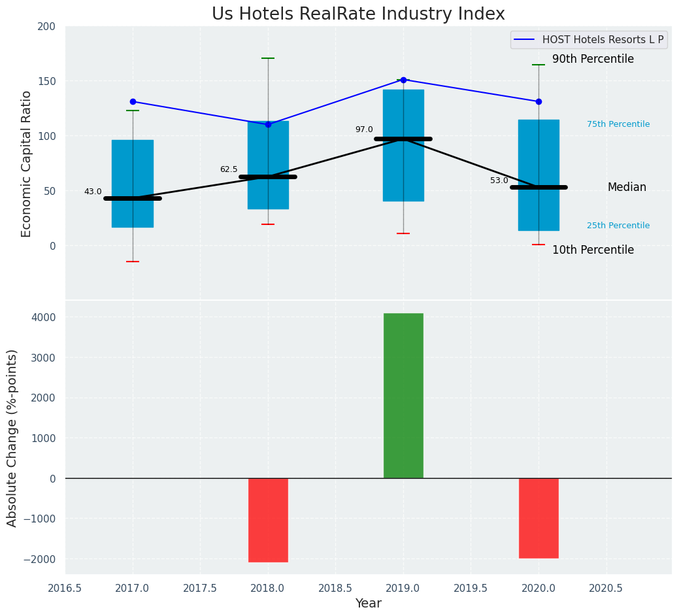Click the green 2019 absolute change bar
This screenshot has width=679, height=616.
point(403,396)
